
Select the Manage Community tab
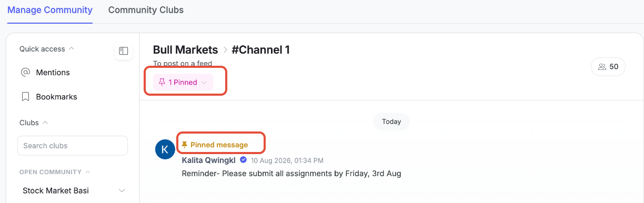point(50,10)
